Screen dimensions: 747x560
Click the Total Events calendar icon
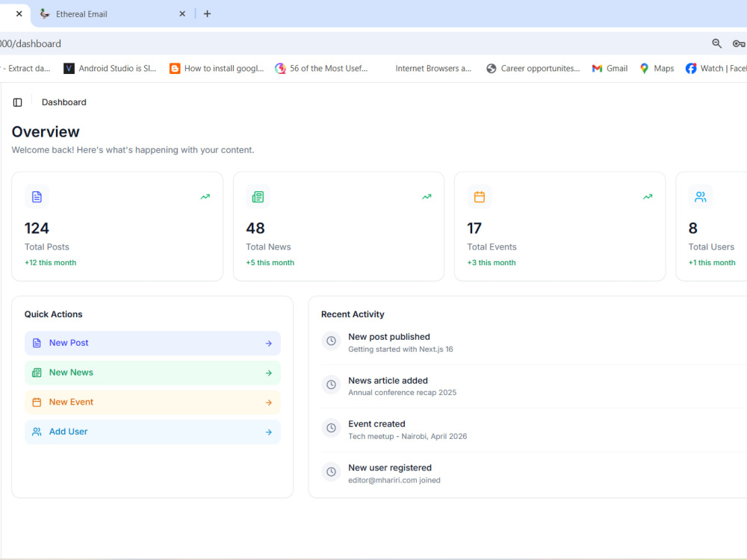tap(480, 196)
